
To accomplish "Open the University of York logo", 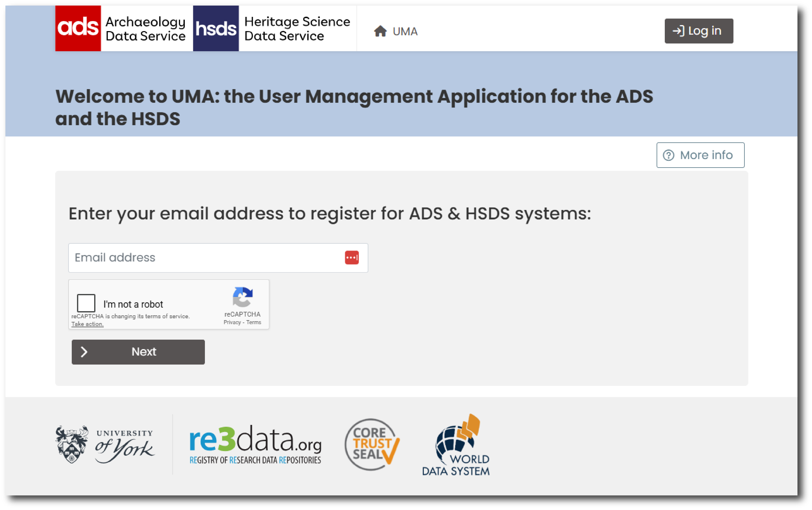I will [x=105, y=444].
